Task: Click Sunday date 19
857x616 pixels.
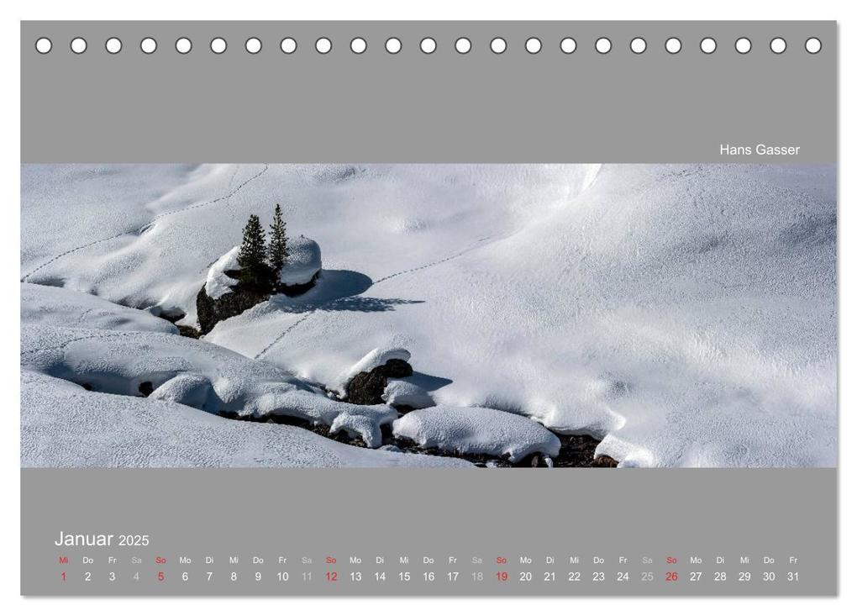Action: click(x=502, y=577)
